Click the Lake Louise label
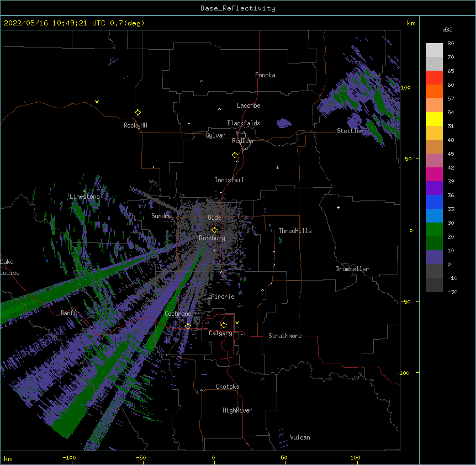476x465 pixels. point(10,267)
